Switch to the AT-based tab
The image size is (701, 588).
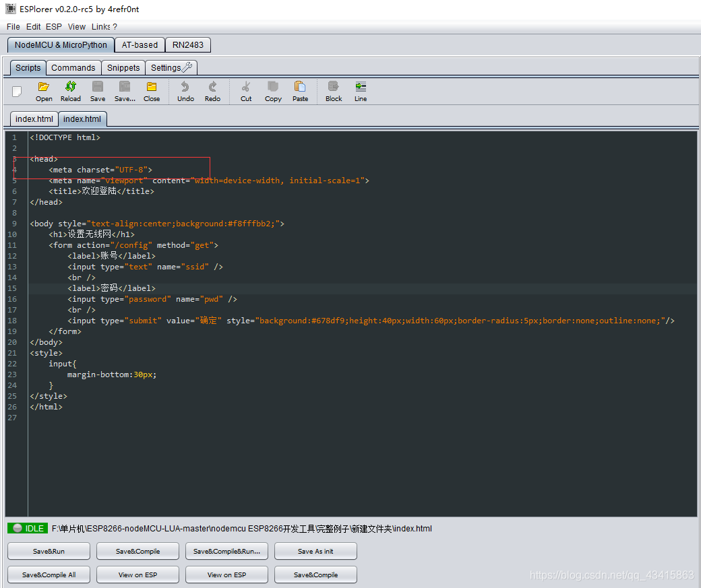[x=139, y=44]
